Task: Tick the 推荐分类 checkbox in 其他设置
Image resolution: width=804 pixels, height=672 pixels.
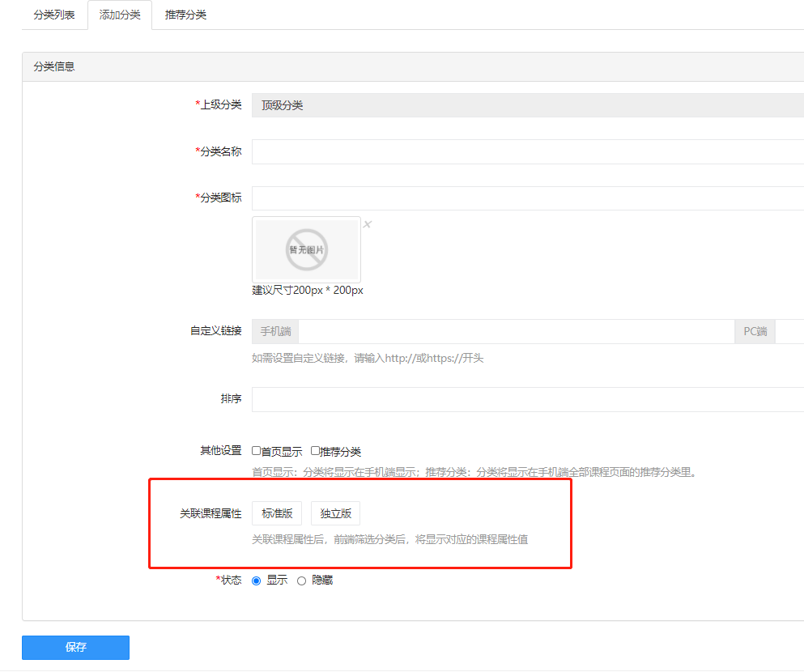Action: 315,450
